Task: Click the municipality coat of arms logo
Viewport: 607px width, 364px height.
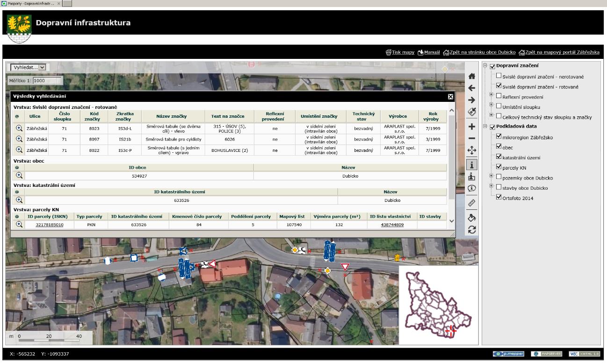Action: coord(20,28)
